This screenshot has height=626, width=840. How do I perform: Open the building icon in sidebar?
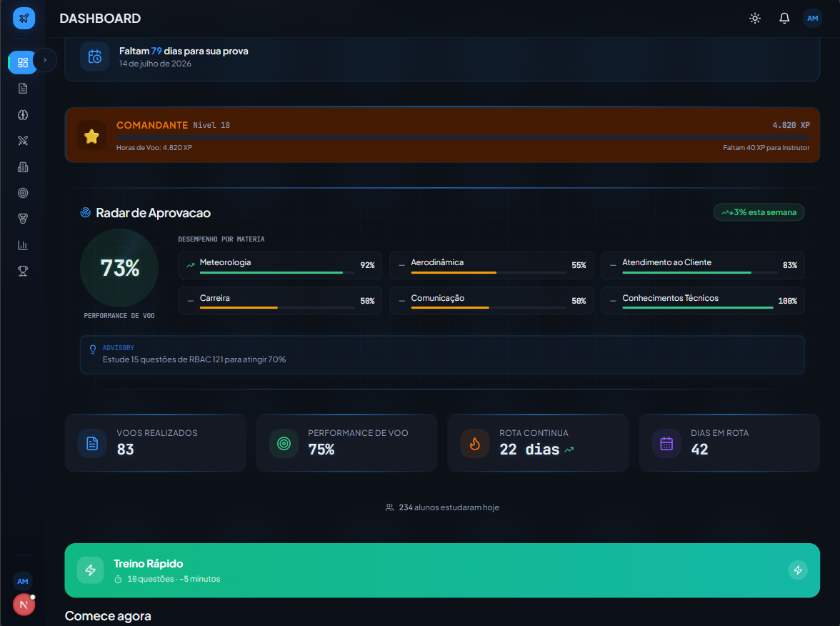23,167
